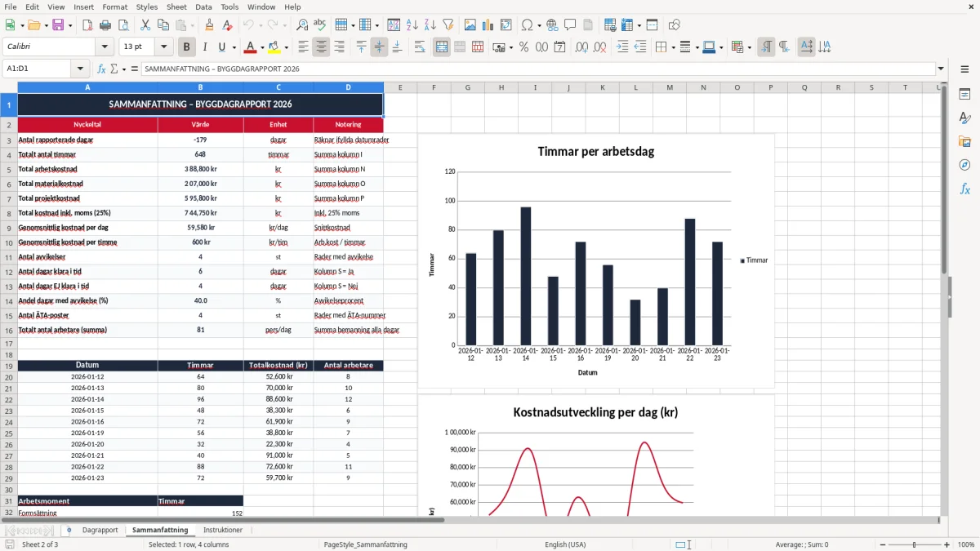Expand the Name Box A1:D1 dropdown
The image size is (980, 551).
(x=80, y=69)
